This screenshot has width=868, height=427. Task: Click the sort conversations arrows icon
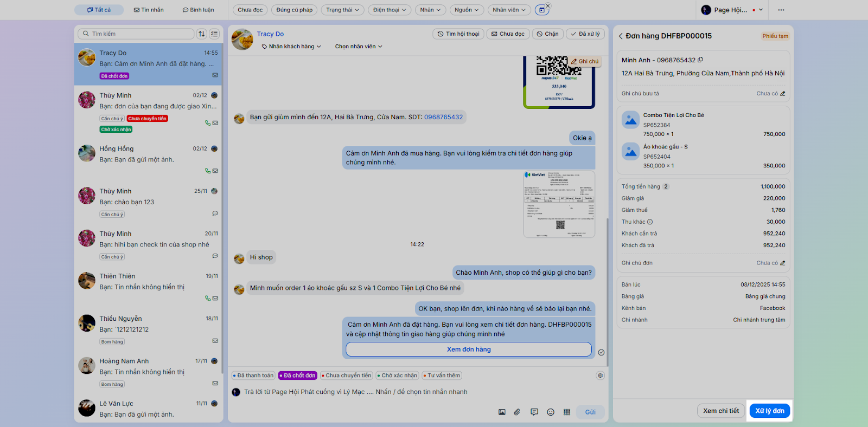(202, 34)
